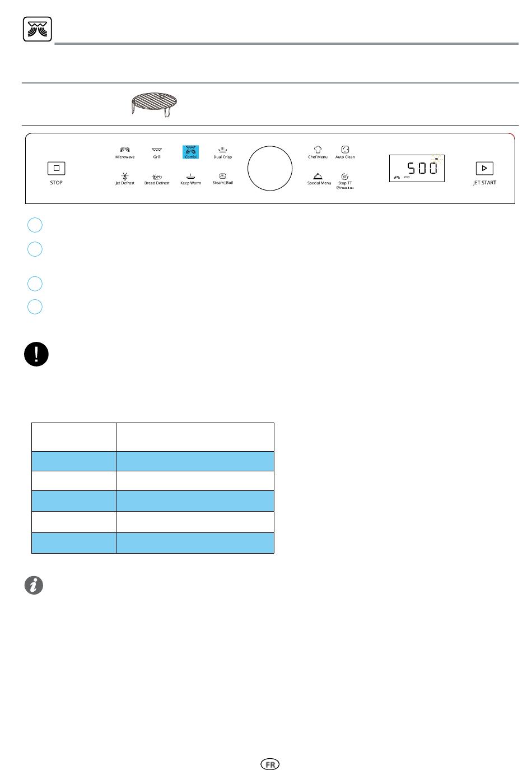Screen dimensions: 532x770
Task: Choose the highlighted Combi mode icon
Action: 190,152
